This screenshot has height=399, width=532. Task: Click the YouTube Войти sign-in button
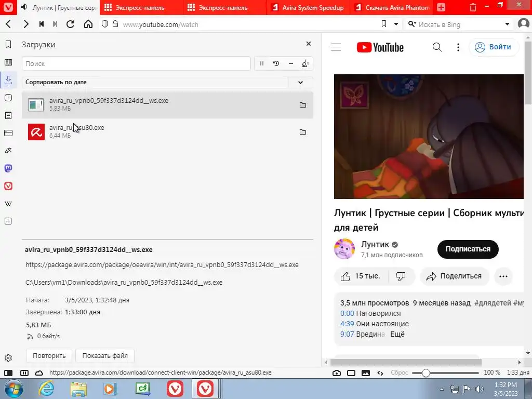(494, 47)
